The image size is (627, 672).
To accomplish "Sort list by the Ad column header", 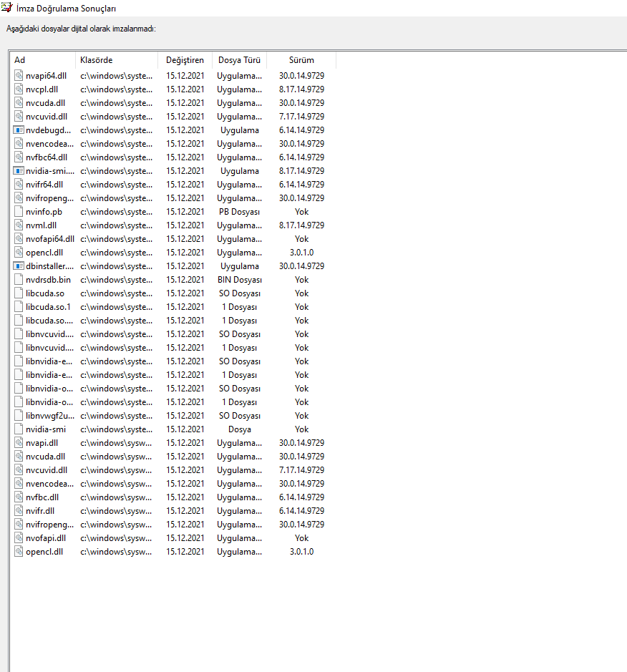I will [43, 60].
